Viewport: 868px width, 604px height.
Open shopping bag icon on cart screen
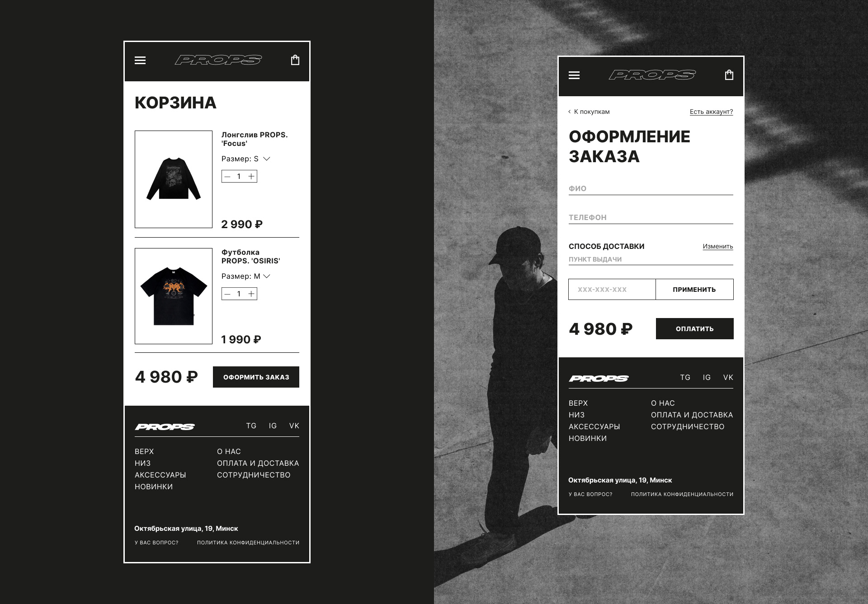(x=295, y=60)
